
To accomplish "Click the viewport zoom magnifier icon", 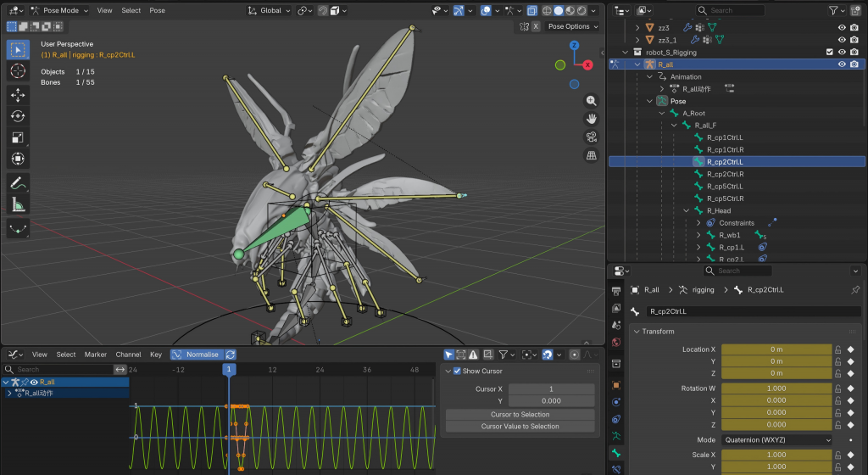I will pos(591,101).
